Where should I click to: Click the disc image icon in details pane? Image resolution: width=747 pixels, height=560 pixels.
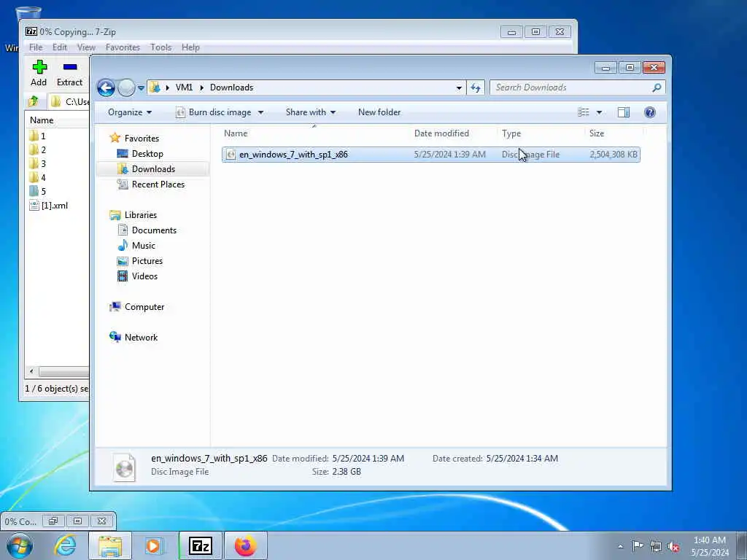point(125,467)
